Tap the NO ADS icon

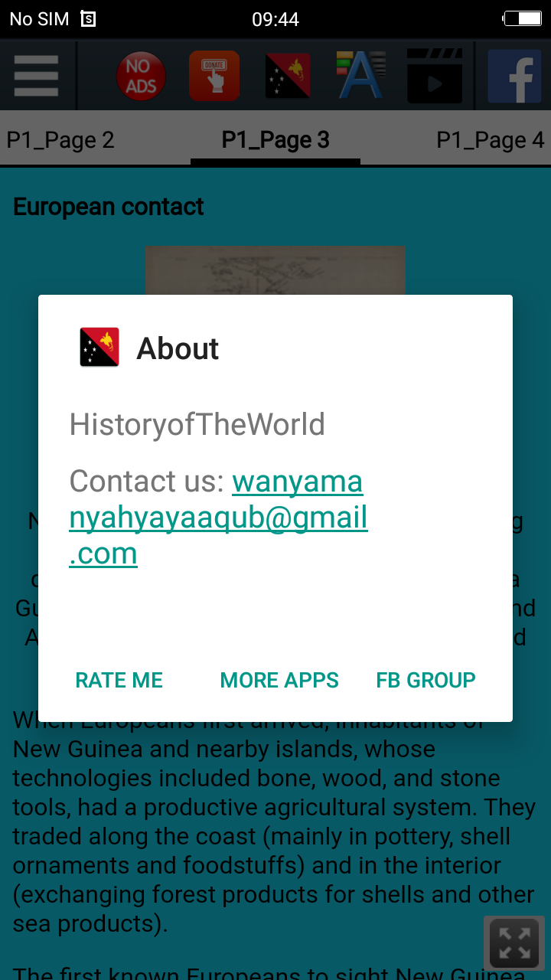tap(141, 77)
